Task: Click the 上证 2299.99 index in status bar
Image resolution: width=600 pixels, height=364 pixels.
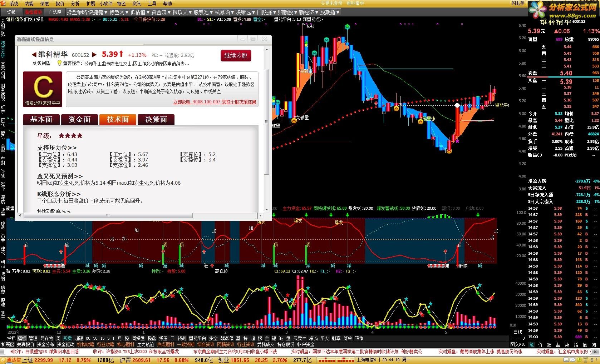Action: tap(38, 360)
